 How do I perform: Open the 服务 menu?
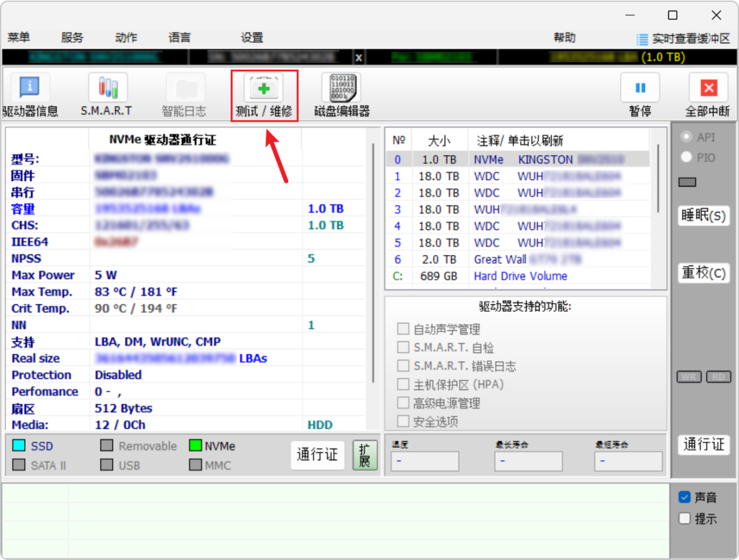(72, 38)
